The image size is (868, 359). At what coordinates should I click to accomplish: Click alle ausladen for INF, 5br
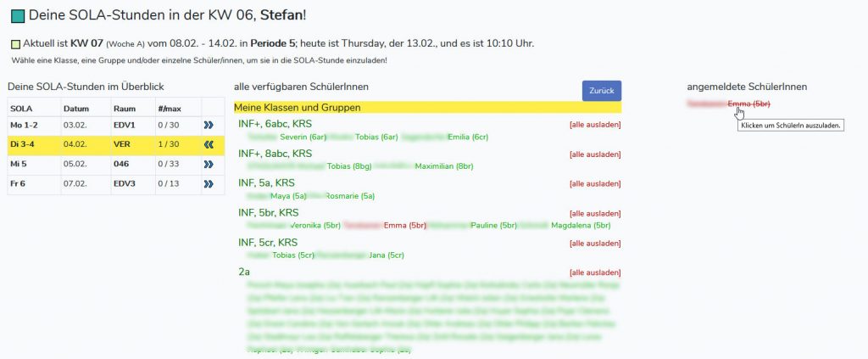595,213
